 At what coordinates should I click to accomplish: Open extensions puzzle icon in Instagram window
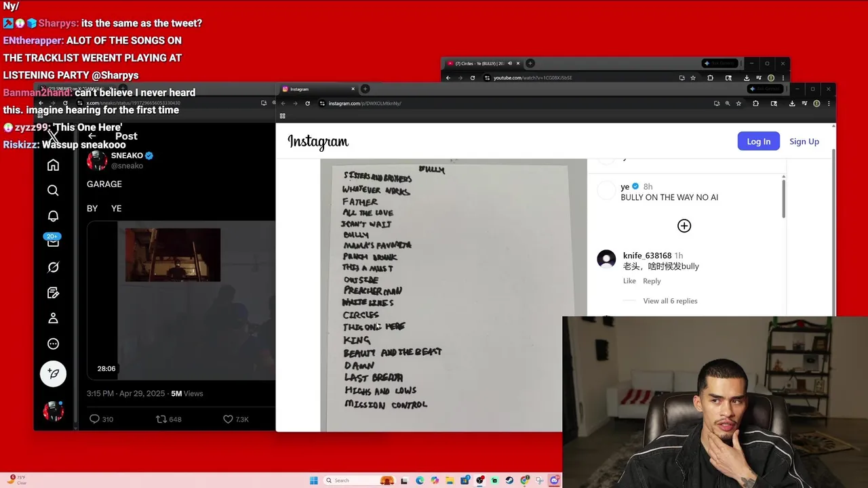(x=755, y=104)
